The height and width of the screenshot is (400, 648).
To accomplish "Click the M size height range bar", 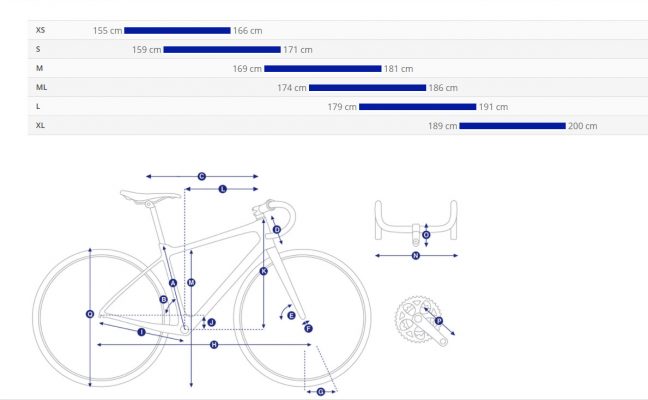I will (x=323, y=68).
